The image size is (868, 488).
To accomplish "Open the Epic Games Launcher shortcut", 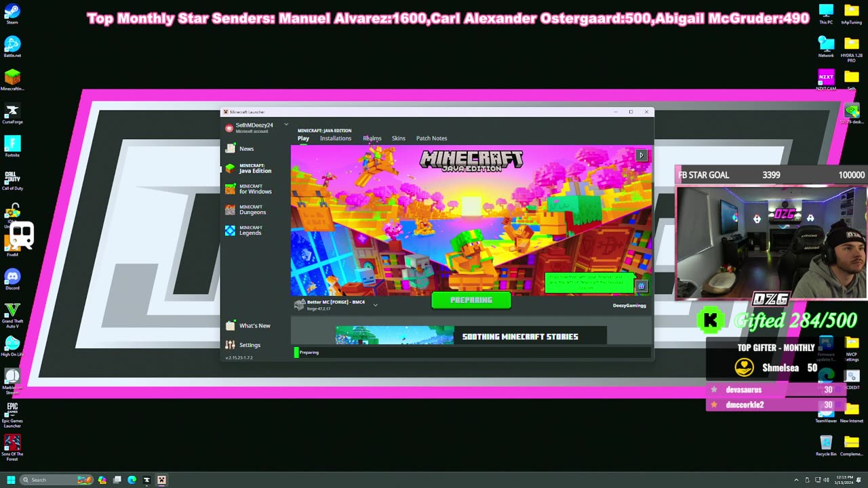I will pyautogui.click(x=12, y=415).
